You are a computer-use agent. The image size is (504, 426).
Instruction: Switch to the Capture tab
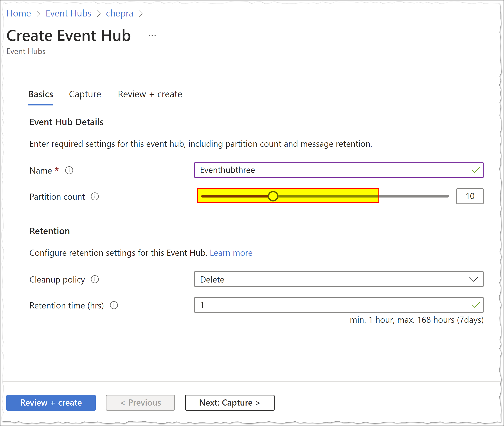85,94
